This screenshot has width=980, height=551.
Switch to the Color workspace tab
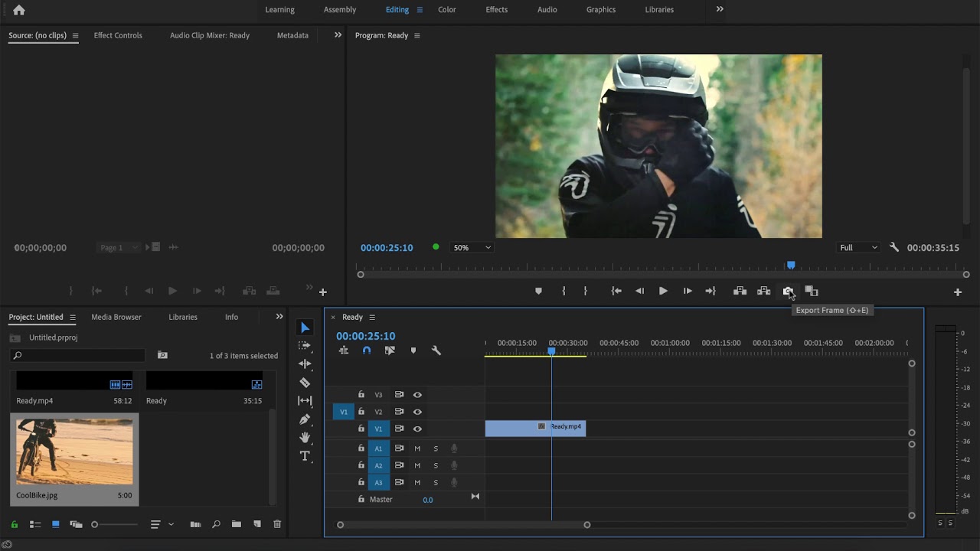click(447, 10)
